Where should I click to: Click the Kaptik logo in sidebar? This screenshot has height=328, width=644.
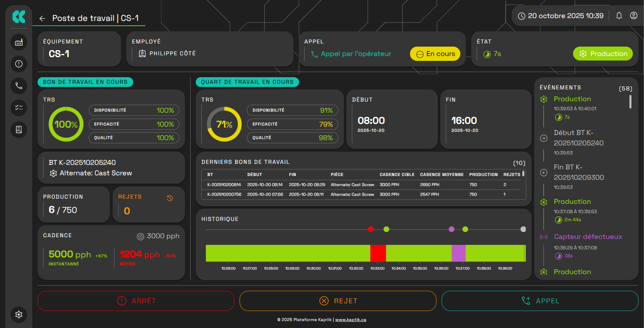coord(19,17)
